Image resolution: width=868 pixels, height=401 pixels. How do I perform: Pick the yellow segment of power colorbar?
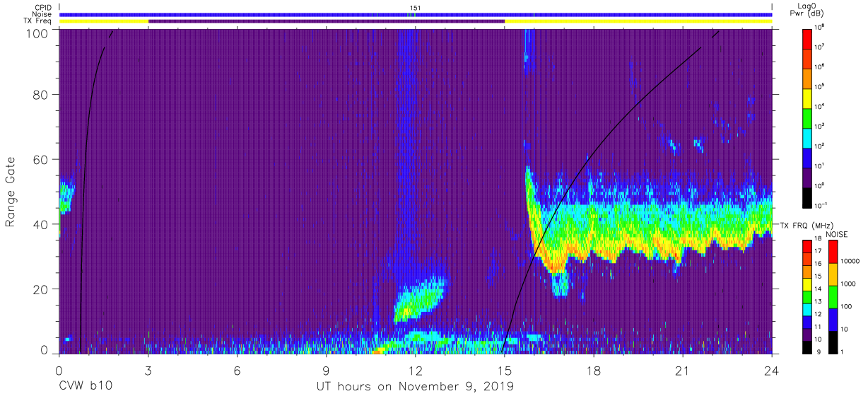click(x=807, y=98)
